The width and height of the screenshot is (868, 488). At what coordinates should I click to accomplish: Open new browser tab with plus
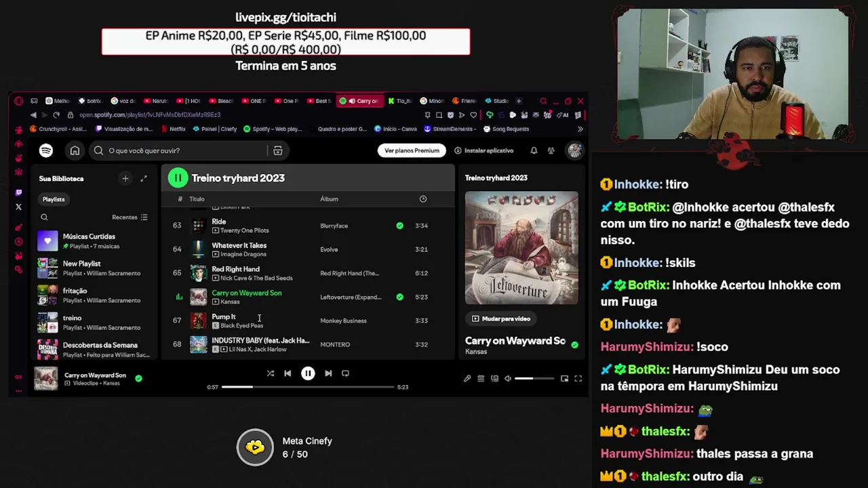click(519, 101)
